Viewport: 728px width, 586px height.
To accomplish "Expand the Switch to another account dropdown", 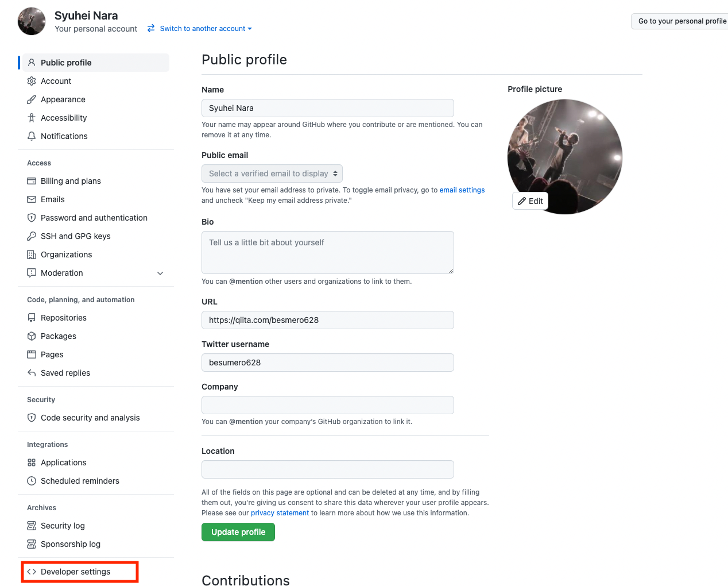I will click(199, 28).
